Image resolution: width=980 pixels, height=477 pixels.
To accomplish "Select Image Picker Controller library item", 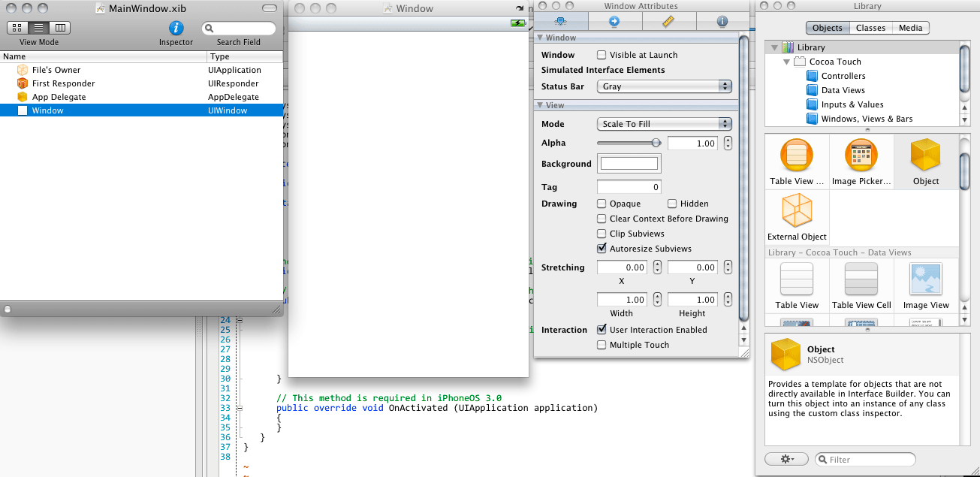I will 861,162.
